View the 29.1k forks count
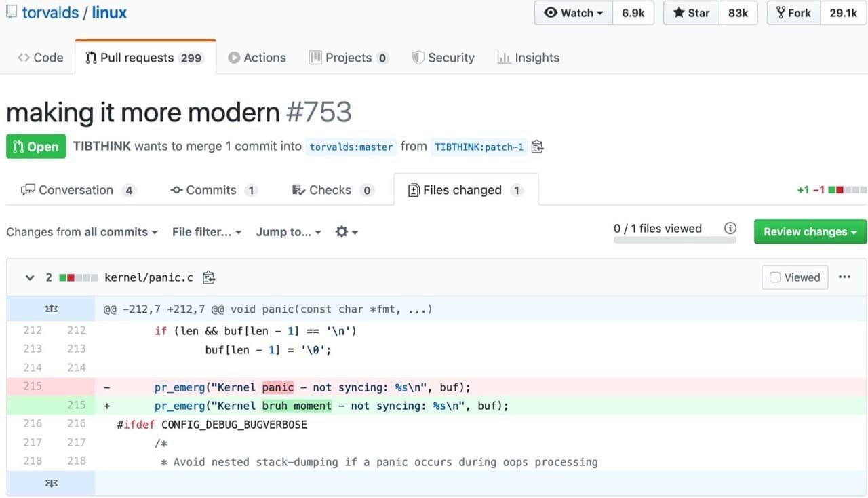The width and height of the screenshot is (868, 498). (x=843, y=13)
